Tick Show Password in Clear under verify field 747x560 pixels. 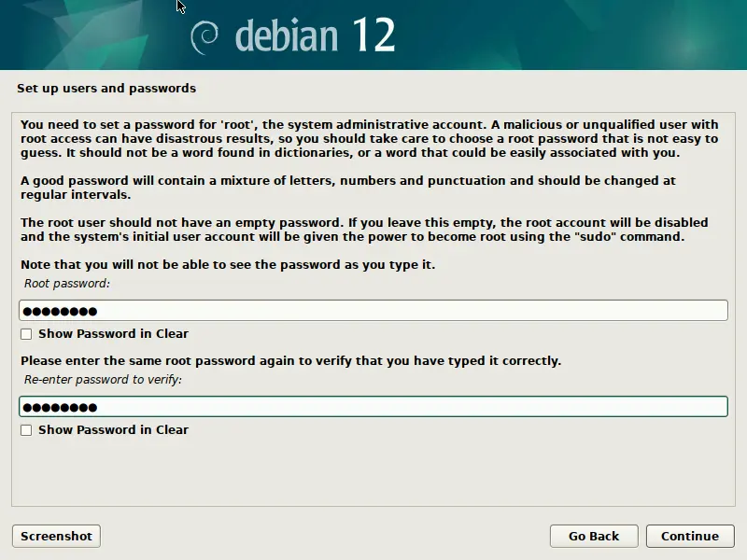click(26, 430)
